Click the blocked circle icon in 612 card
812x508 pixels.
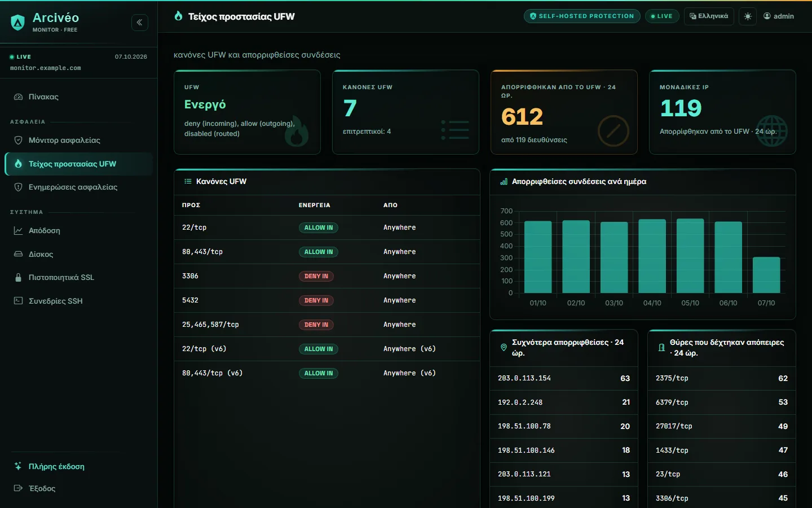pyautogui.click(x=614, y=131)
